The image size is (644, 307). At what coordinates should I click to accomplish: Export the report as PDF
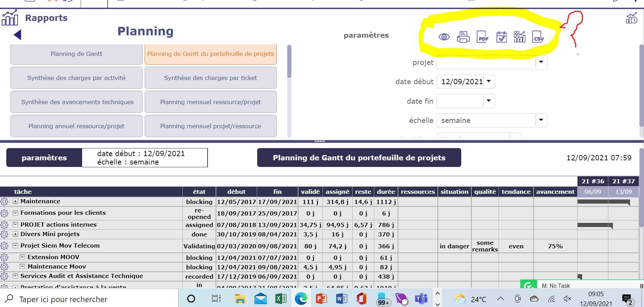tap(483, 37)
